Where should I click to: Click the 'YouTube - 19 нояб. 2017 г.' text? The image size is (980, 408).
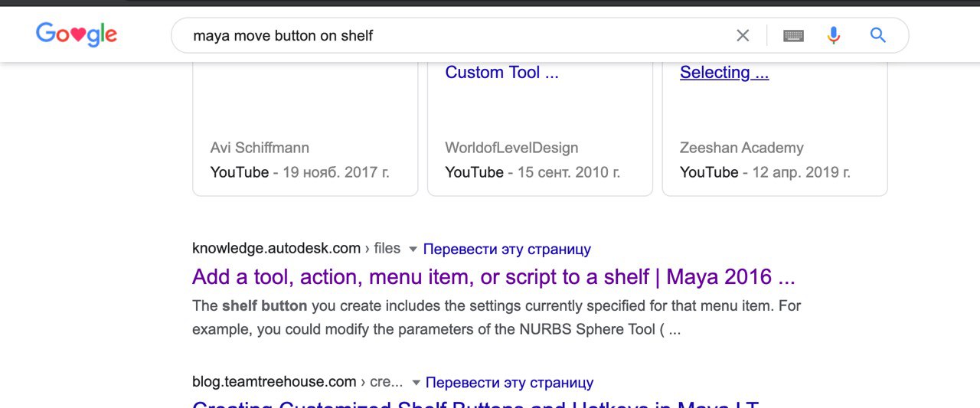click(x=300, y=172)
